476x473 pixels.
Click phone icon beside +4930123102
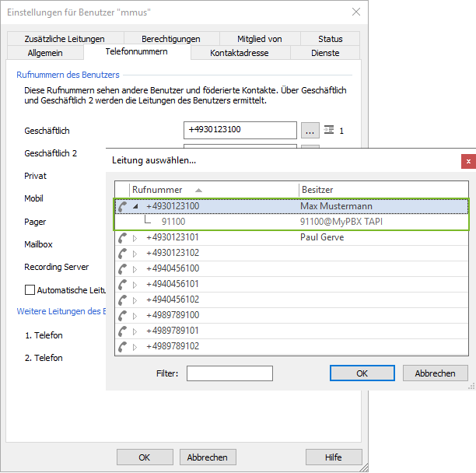click(122, 254)
